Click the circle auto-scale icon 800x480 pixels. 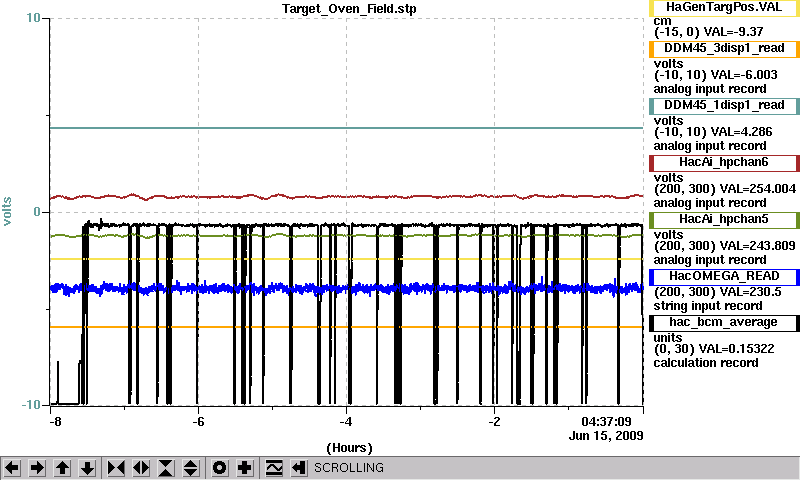(219, 468)
